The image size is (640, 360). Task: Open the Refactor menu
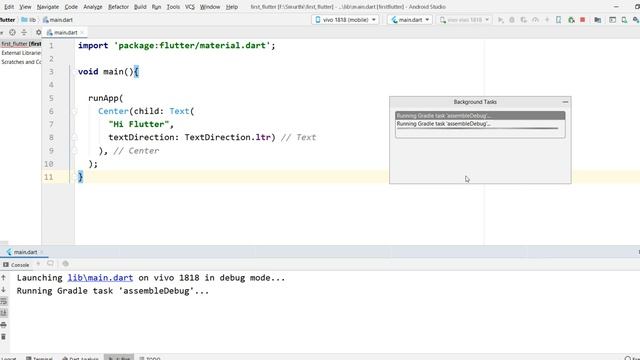pyautogui.click(x=118, y=7)
